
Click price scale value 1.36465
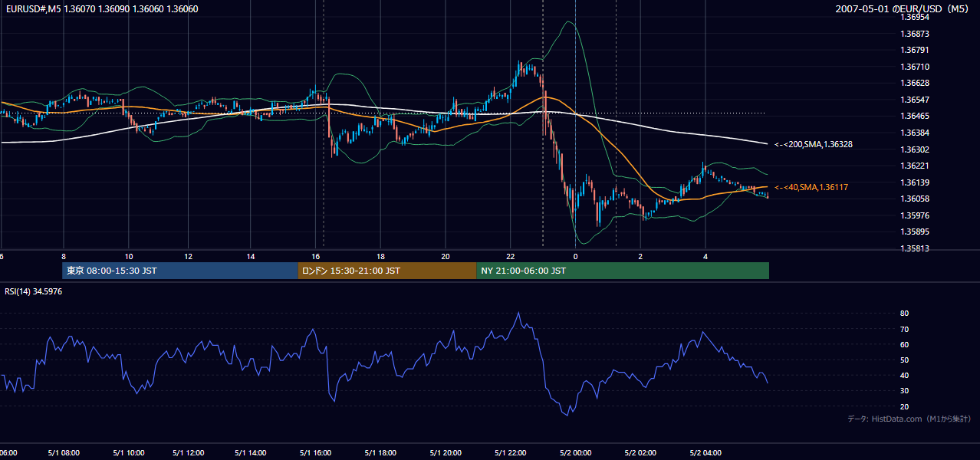point(915,116)
